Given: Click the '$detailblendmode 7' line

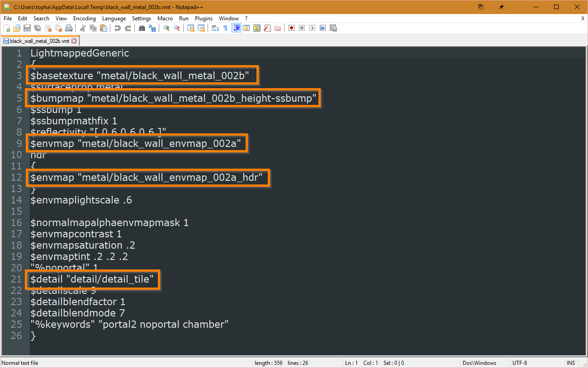Looking at the screenshot, I should point(78,313).
